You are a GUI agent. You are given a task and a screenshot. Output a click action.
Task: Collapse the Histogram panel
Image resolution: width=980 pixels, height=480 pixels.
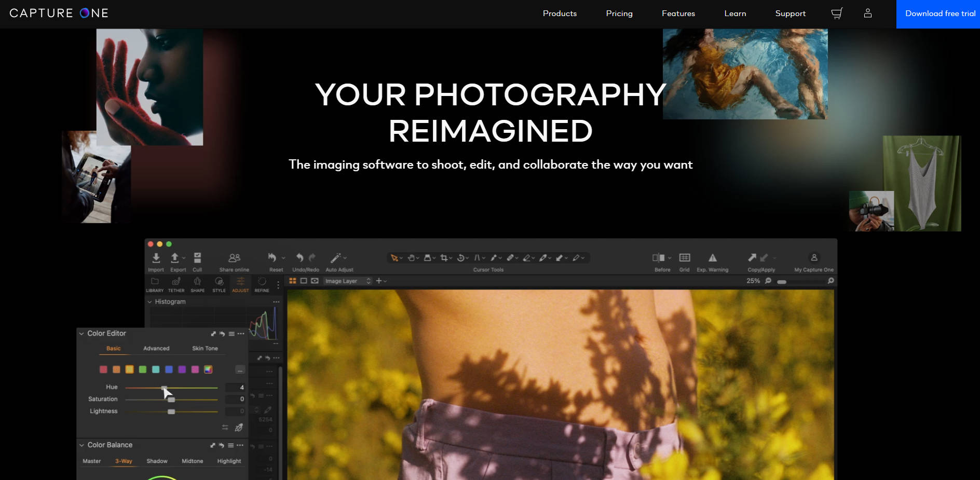(150, 301)
